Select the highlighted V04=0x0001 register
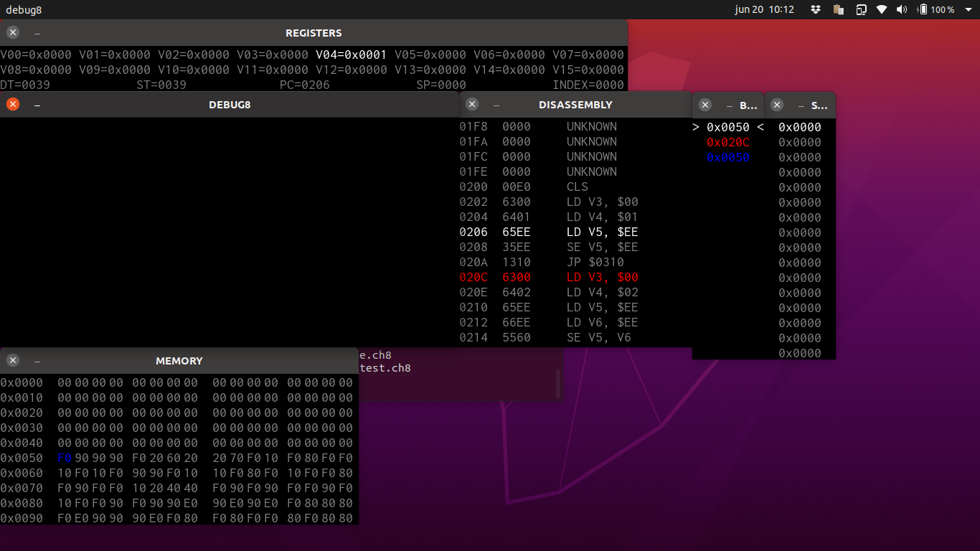 click(352, 55)
